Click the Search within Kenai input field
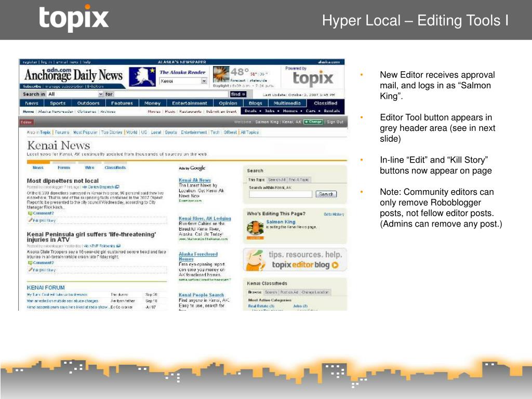 (x=280, y=194)
